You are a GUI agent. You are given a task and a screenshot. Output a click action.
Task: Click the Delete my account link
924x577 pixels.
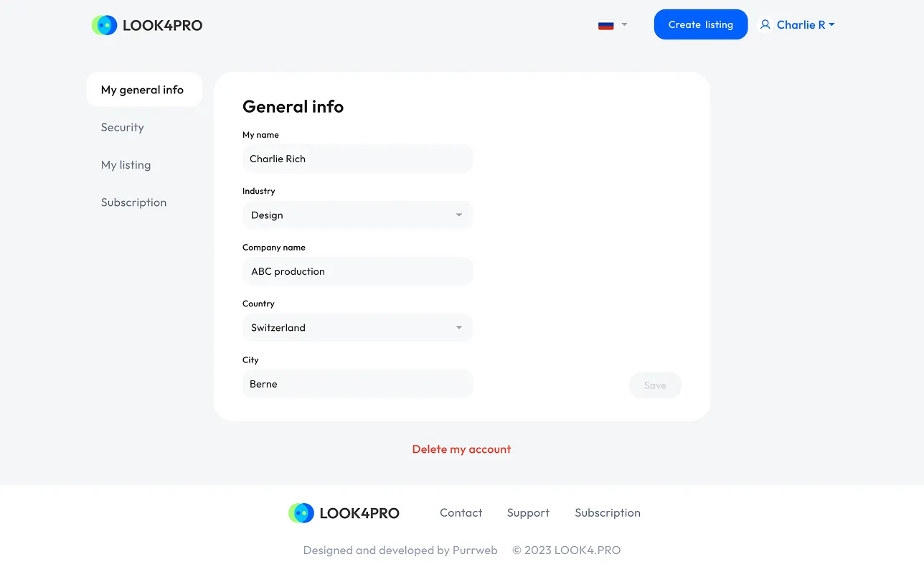tap(461, 449)
